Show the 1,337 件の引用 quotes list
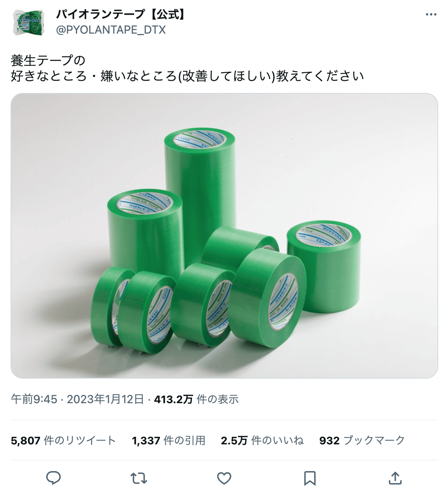The height and width of the screenshot is (495, 448). (x=168, y=440)
